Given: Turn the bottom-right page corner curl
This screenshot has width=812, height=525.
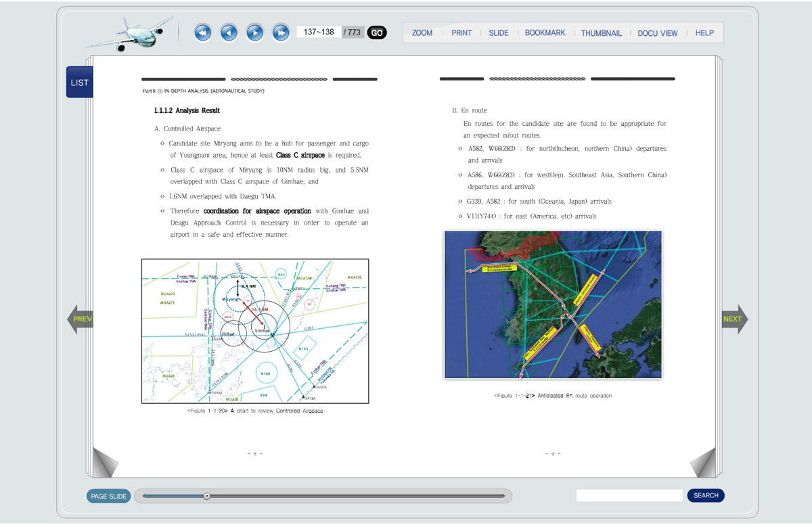Looking at the screenshot, I should 703,464.
